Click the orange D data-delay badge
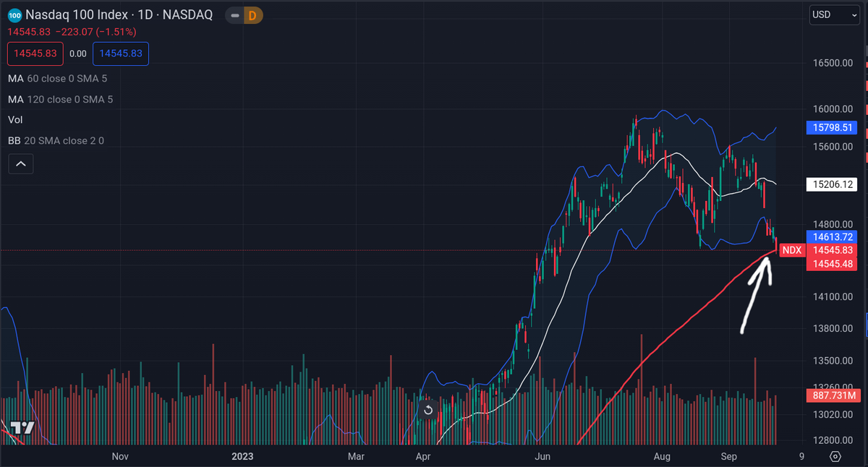 [x=253, y=15]
